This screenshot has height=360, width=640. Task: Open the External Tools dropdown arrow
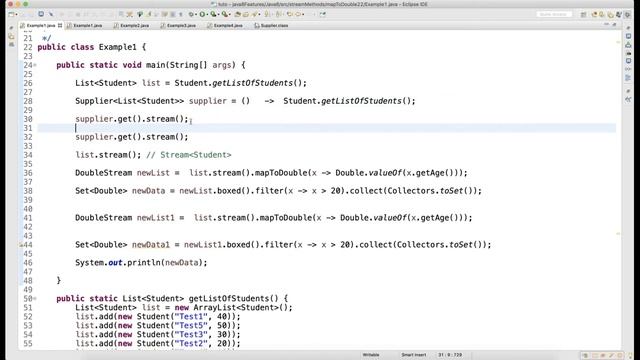(230, 14)
